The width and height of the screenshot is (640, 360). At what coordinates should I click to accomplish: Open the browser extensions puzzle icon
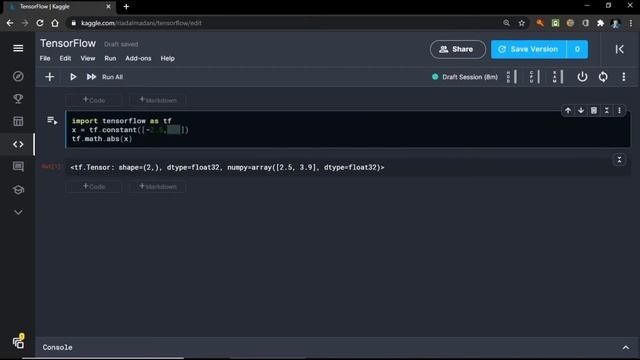600,23
